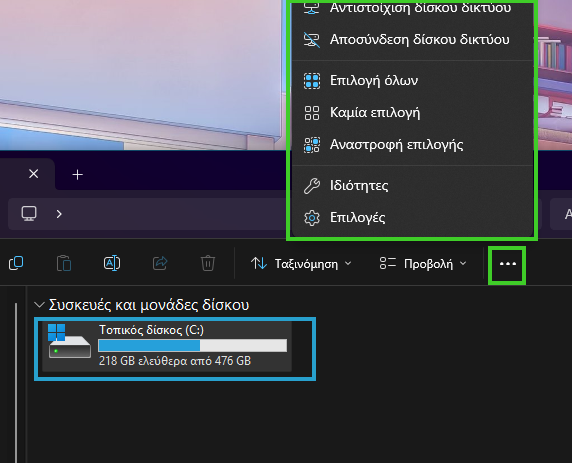This screenshot has height=463, width=572.
Task: Click the Καμία επιλογή grid icon
Action: tap(312, 113)
